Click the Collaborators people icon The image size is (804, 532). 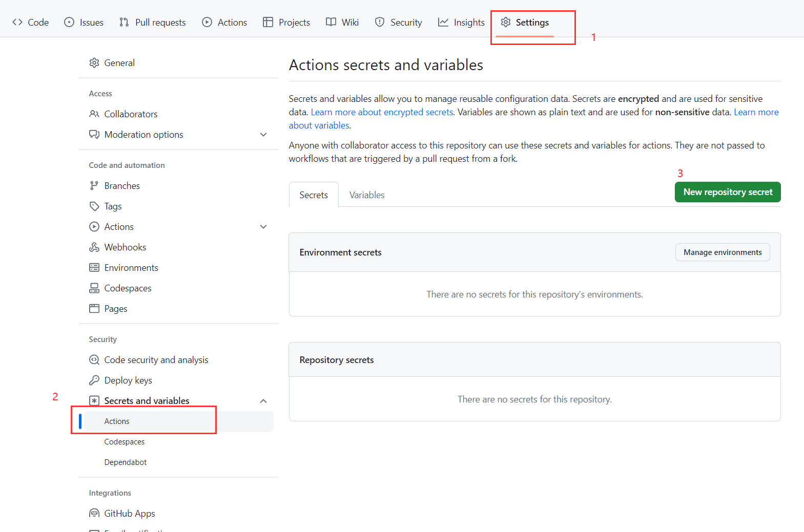coord(94,114)
